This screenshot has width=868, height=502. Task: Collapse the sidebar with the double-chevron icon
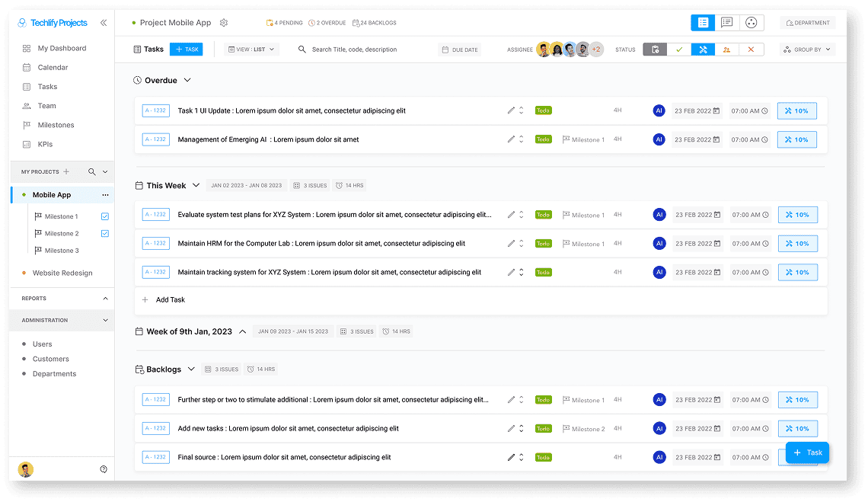click(x=104, y=23)
